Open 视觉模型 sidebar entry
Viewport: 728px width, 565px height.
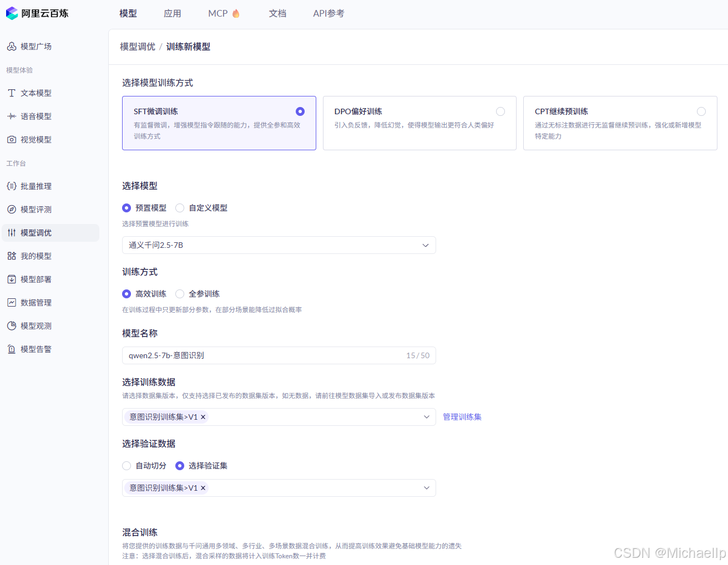pyautogui.click(x=50, y=140)
